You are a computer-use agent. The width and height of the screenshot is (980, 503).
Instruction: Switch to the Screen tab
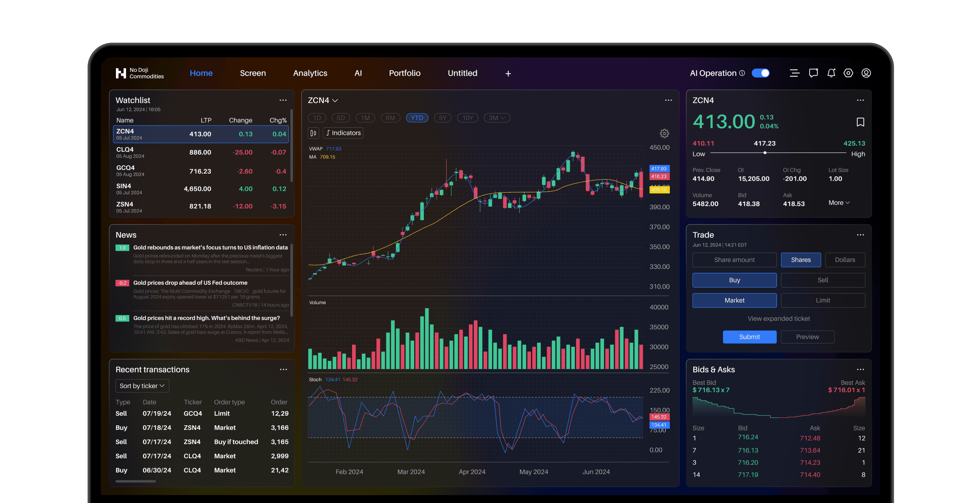click(253, 73)
